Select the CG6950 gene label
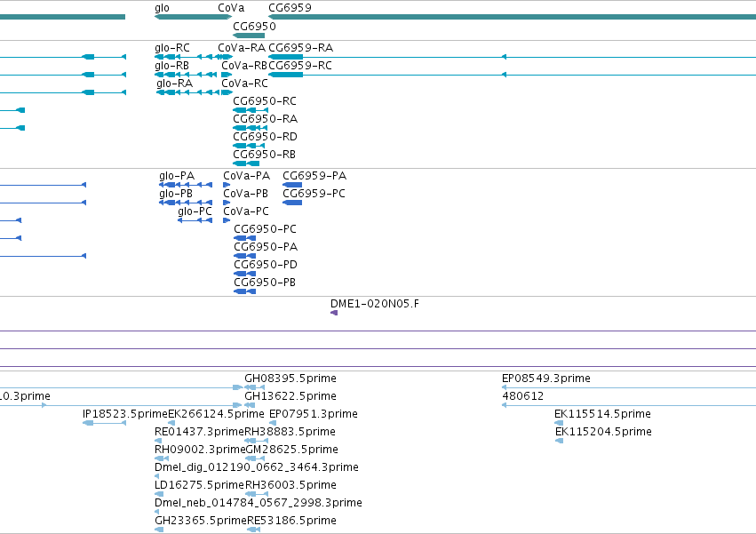The image size is (756, 534). tap(254, 27)
